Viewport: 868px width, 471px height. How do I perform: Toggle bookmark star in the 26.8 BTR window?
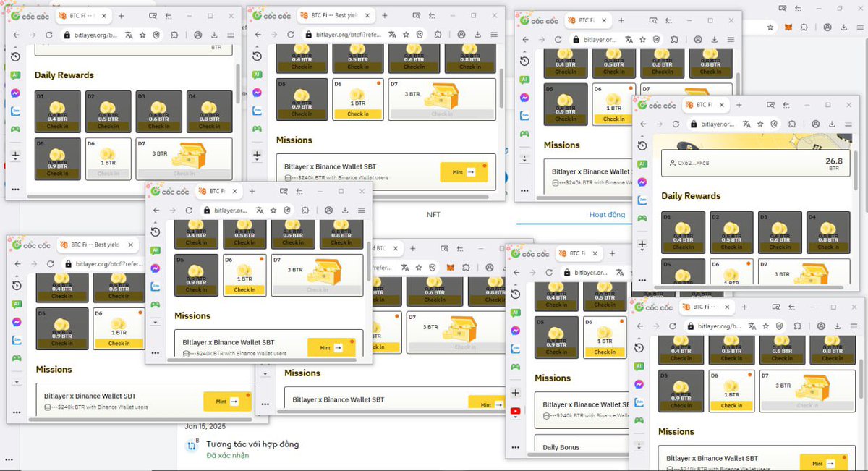coord(760,124)
